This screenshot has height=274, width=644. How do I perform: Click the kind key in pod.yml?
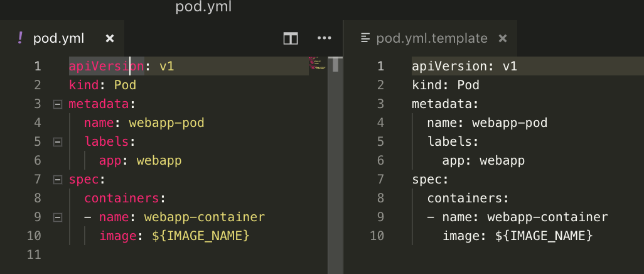pyautogui.click(x=83, y=85)
